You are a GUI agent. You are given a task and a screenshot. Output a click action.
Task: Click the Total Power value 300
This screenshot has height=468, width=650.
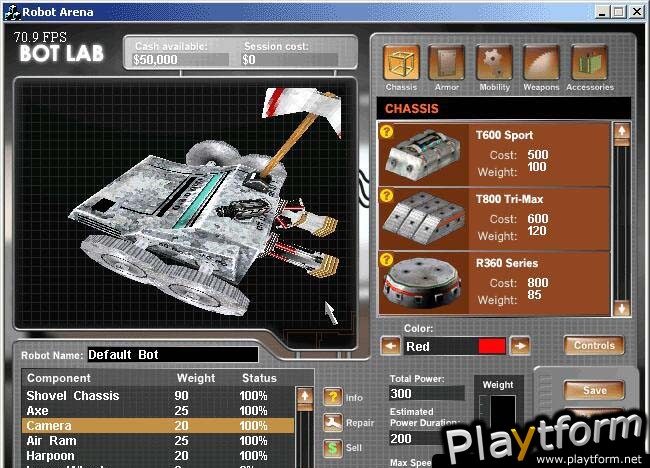point(426,393)
